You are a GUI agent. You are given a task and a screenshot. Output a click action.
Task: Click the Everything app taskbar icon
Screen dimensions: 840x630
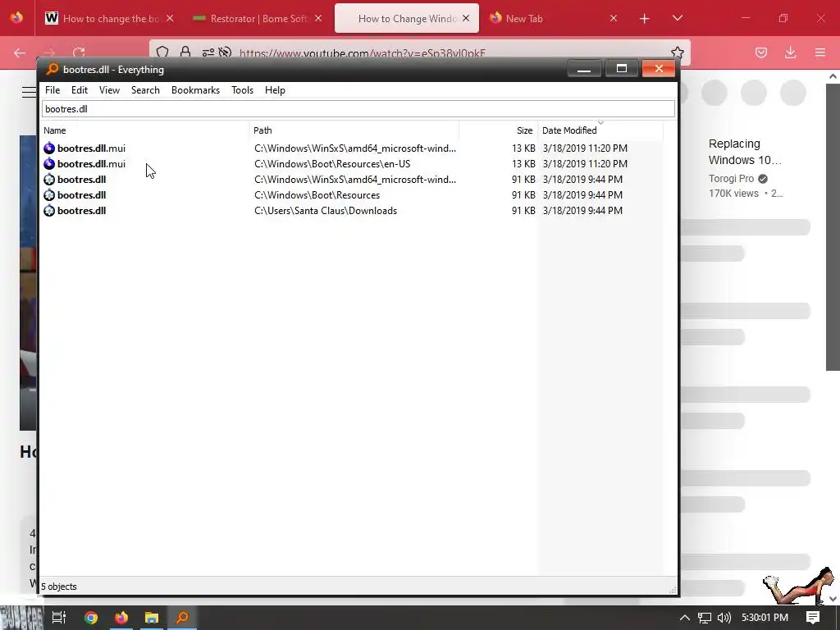coord(183,618)
